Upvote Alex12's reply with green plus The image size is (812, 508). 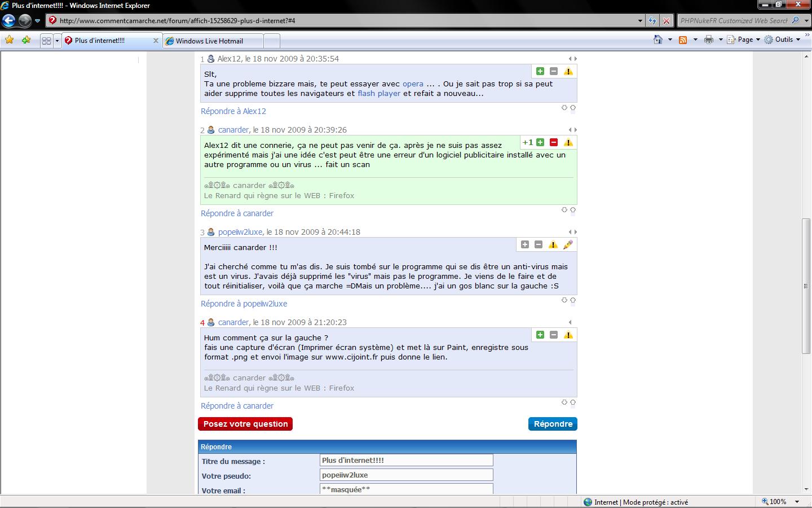click(540, 71)
